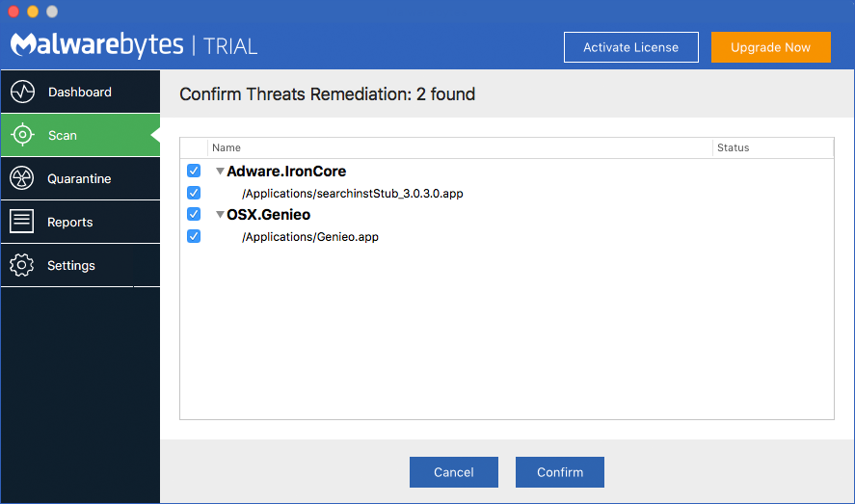Click the Scan crosshair icon
This screenshot has height=504, width=855.
(x=22, y=135)
